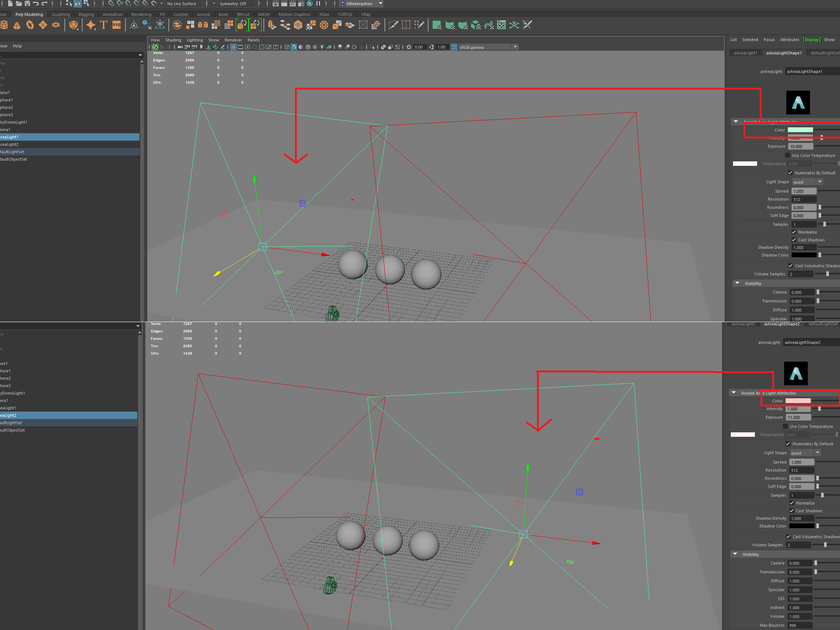Image resolution: width=840 pixels, height=630 pixels.
Task: Click the polygon Type tool icon
Action: coord(103,25)
